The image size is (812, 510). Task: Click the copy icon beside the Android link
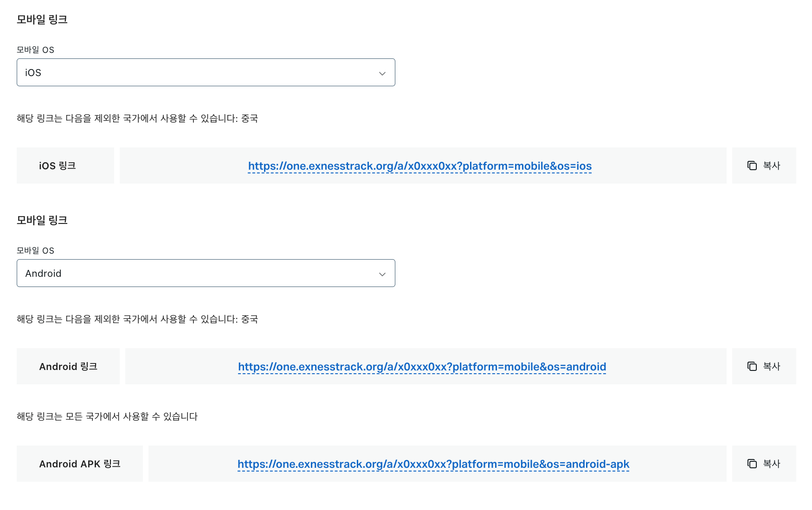click(752, 366)
